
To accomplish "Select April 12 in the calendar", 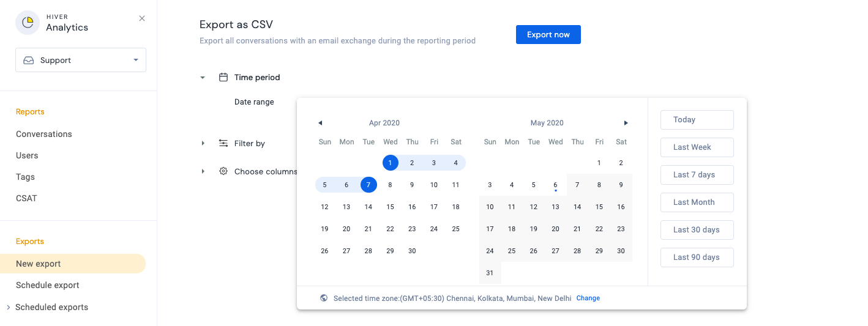I will point(324,207).
